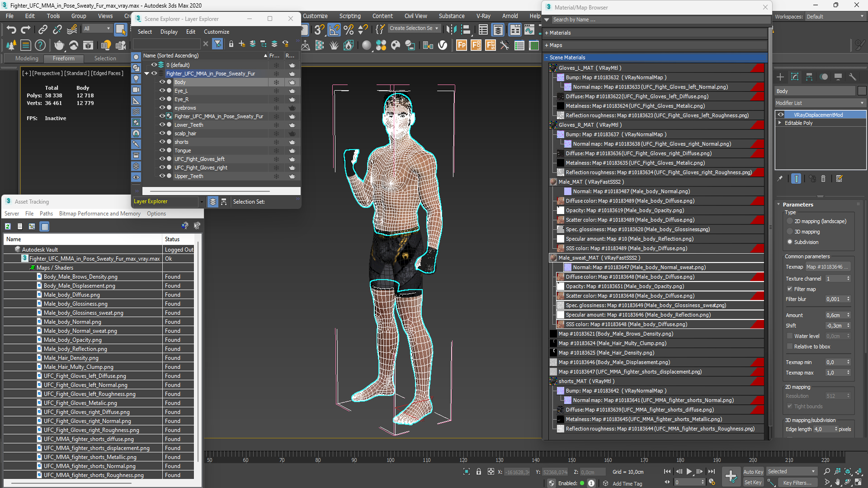Select the 3D mapping radio button

(x=790, y=232)
